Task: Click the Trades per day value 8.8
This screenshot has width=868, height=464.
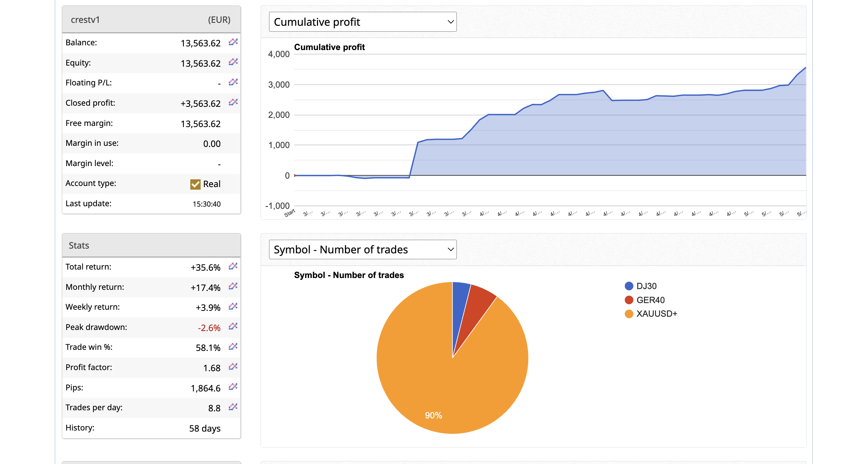Action: tap(214, 408)
